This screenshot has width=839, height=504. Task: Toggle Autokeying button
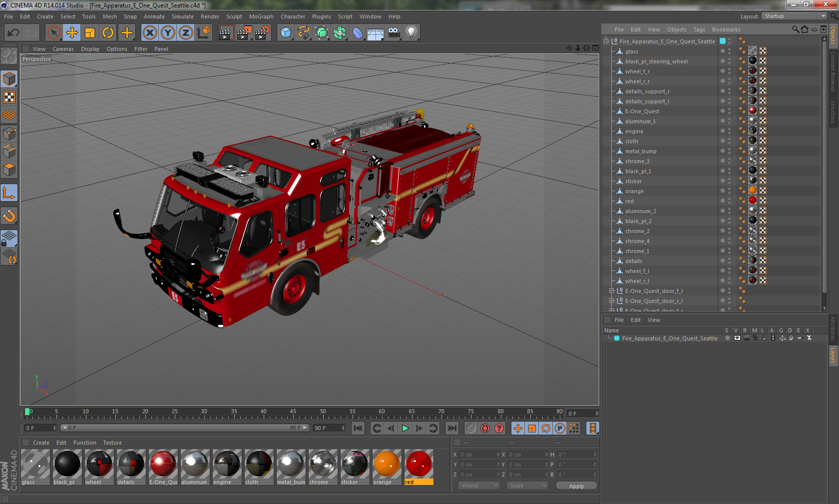coord(485,428)
